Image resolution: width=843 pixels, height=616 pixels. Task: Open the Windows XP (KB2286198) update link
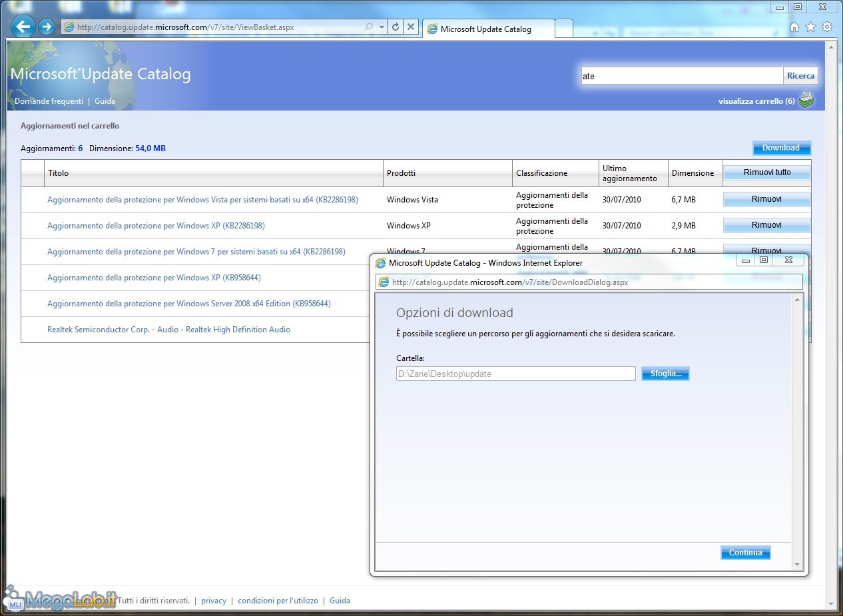click(x=156, y=226)
